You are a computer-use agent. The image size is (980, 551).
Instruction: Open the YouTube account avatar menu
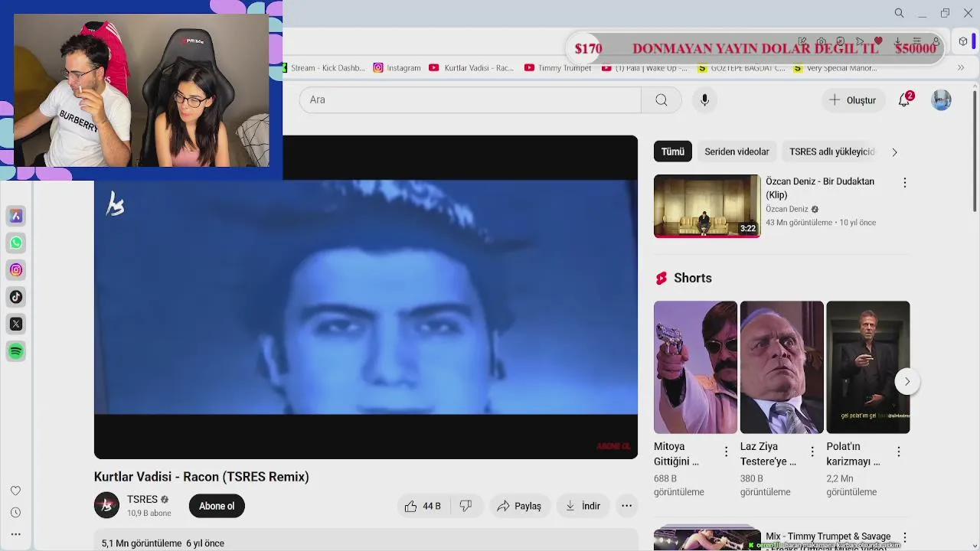tap(941, 100)
